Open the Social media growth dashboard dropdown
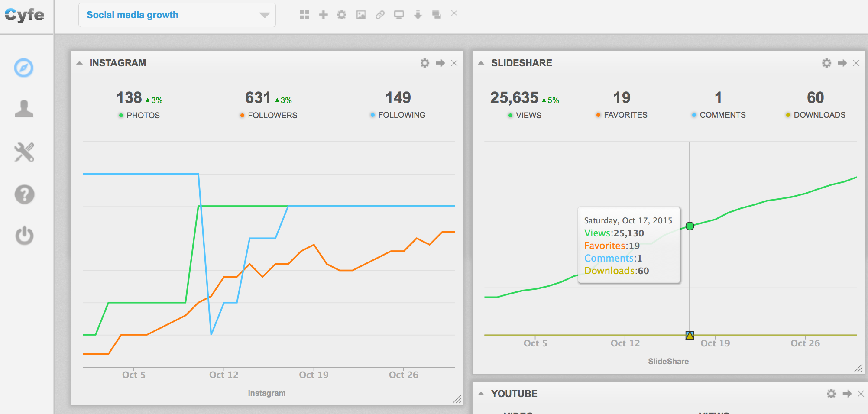The width and height of the screenshot is (868, 414). coord(177,15)
